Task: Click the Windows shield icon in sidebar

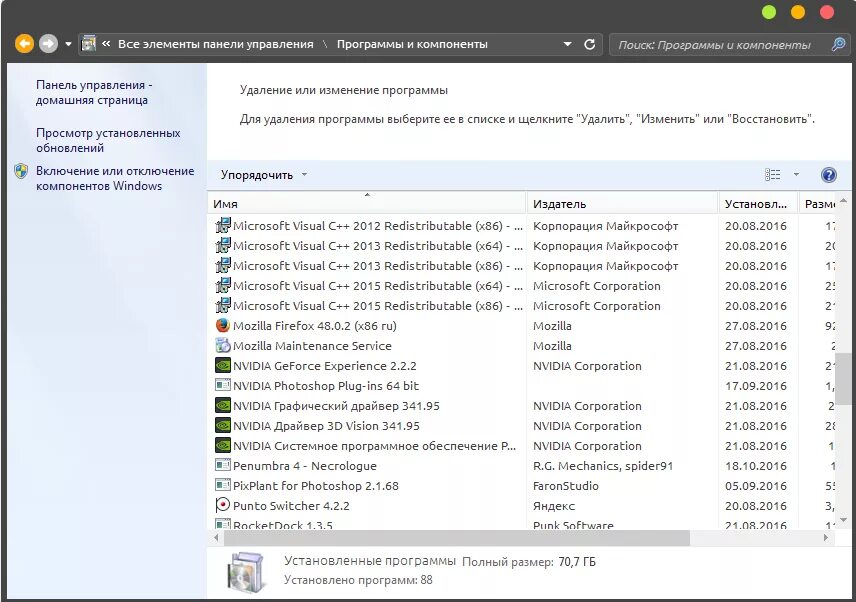Action: (x=21, y=171)
